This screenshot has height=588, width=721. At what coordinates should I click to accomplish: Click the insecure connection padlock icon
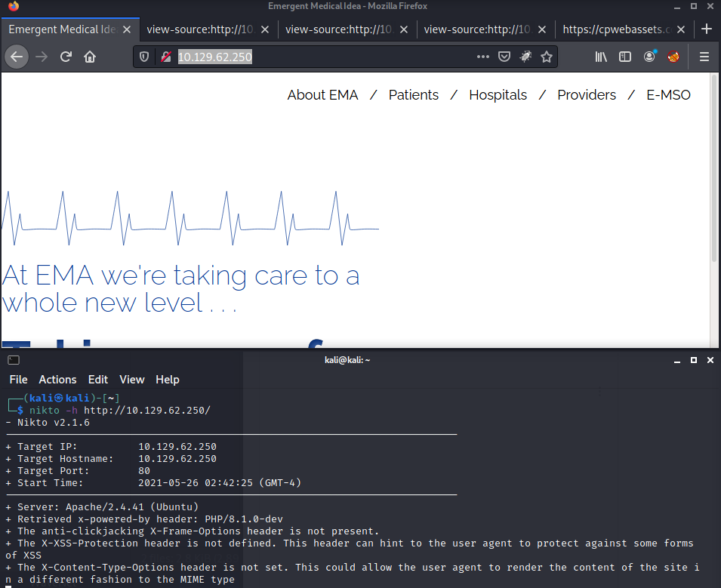(x=164, y=57)
